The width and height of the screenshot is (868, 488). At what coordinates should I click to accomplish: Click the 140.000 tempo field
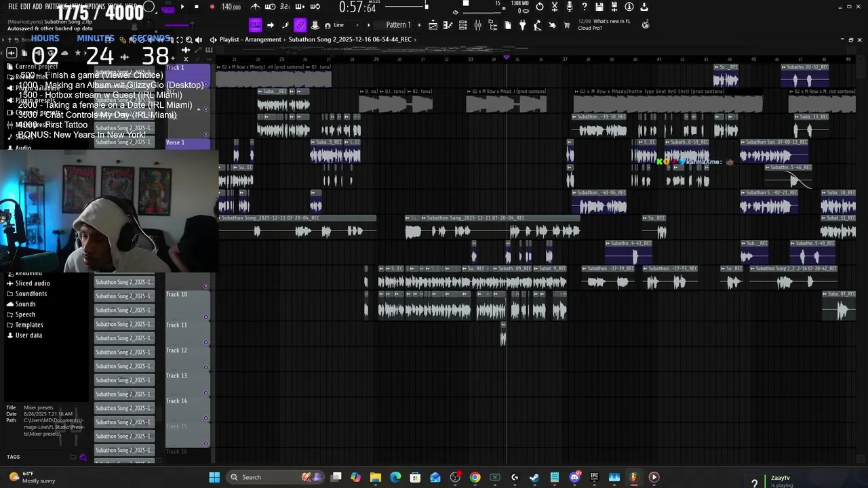tap(231, 7)
